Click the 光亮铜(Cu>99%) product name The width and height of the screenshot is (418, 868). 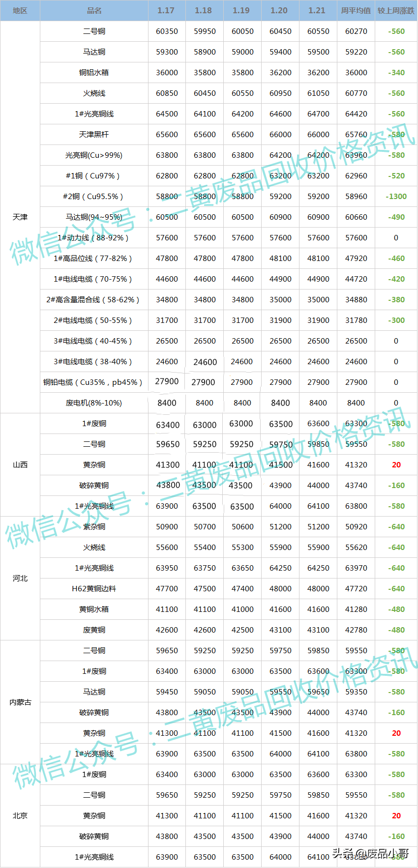94,155
